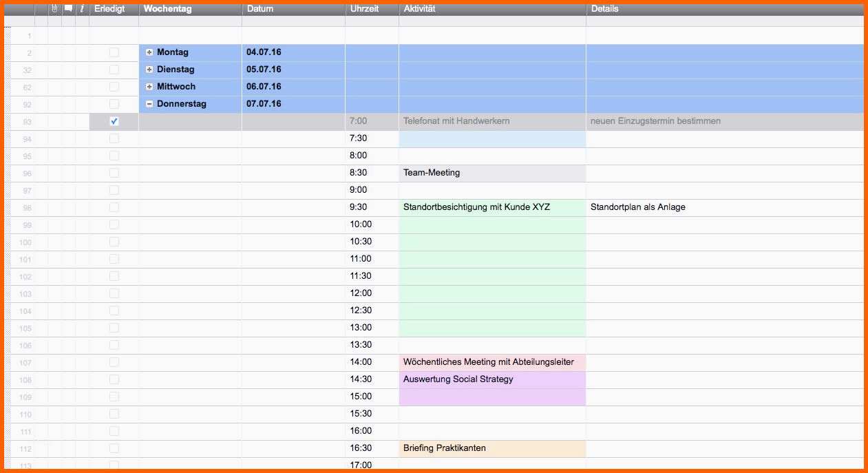Expand the Montag row group
This screenshot has width=868, height=473.
(149, 52)
